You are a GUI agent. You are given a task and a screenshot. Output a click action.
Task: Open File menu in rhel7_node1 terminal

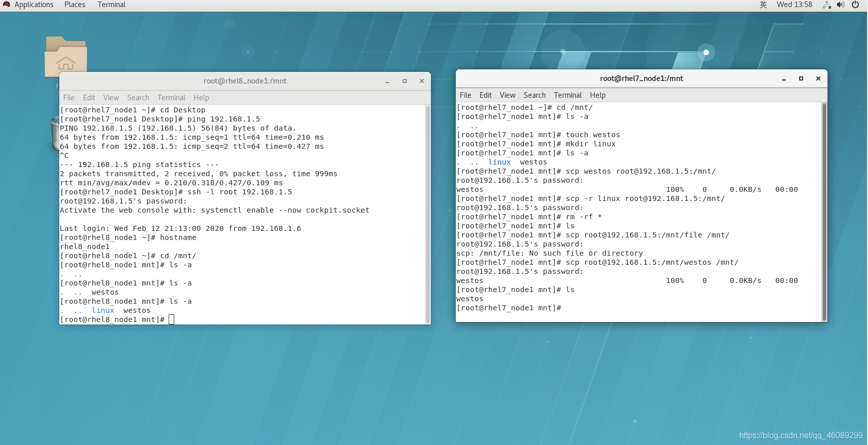[465, 95]
